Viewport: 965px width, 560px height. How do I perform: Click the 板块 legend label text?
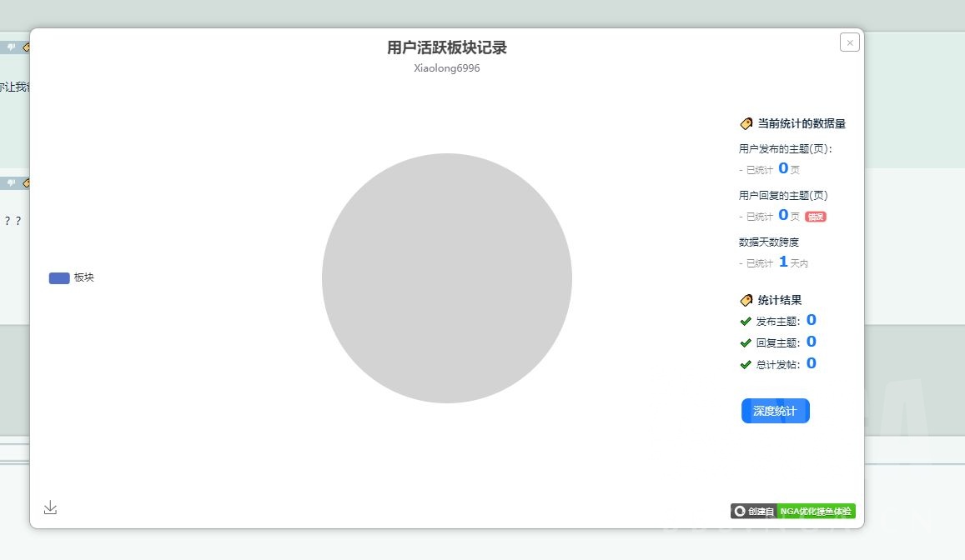[x=84, y=278]
